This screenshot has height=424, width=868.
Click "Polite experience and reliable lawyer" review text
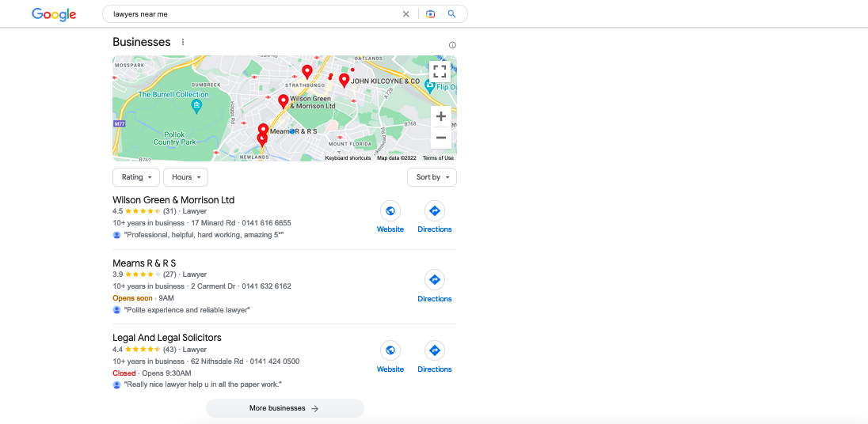tap(187, 310)
